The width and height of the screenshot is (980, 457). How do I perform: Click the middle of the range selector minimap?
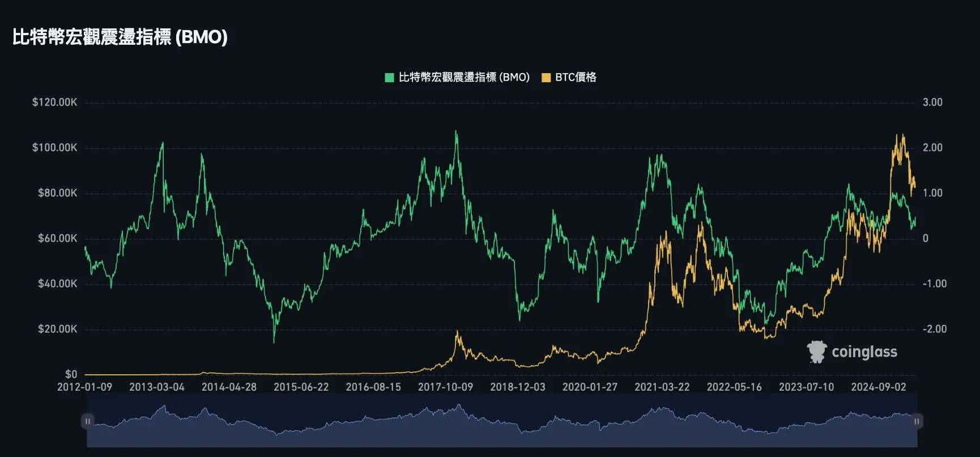pyautogui.click(x=502, y=421)
